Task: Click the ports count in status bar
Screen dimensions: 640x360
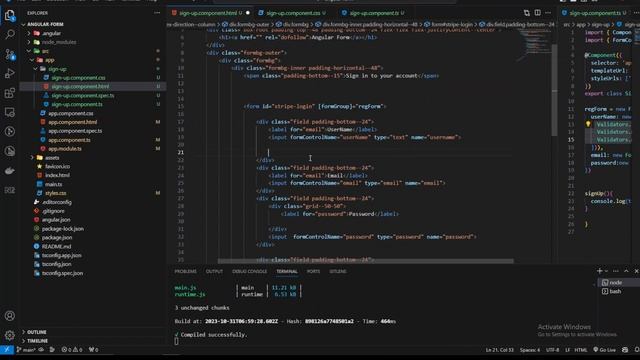Action: pyautogui.click(x=93, y=350)
